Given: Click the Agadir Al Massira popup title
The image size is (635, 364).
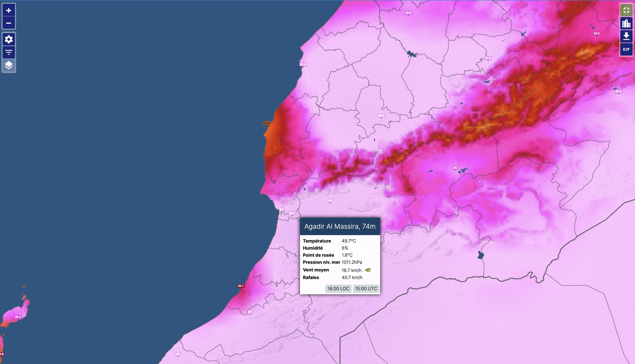Looking at the screenshot, I should pos(340,227).
